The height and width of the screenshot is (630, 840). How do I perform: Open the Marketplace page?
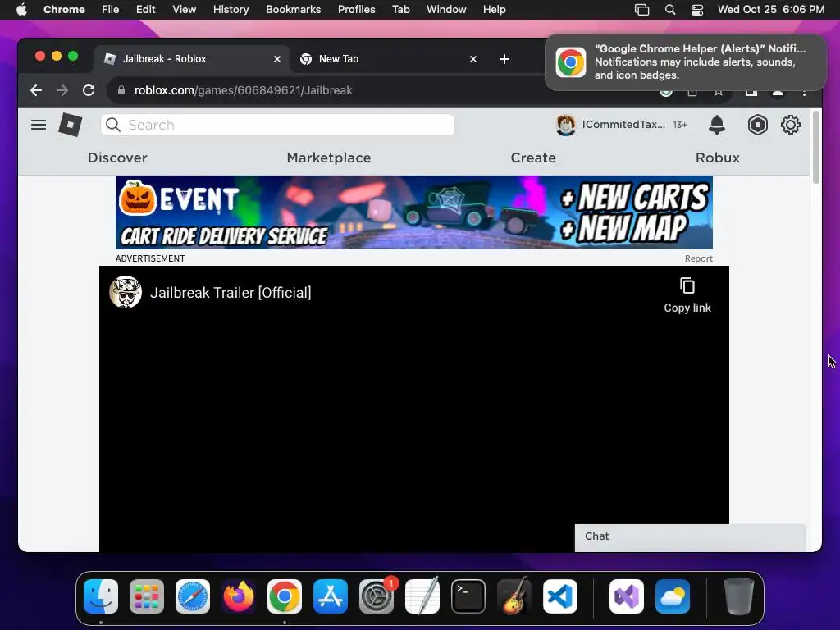(x=329, y=157)
